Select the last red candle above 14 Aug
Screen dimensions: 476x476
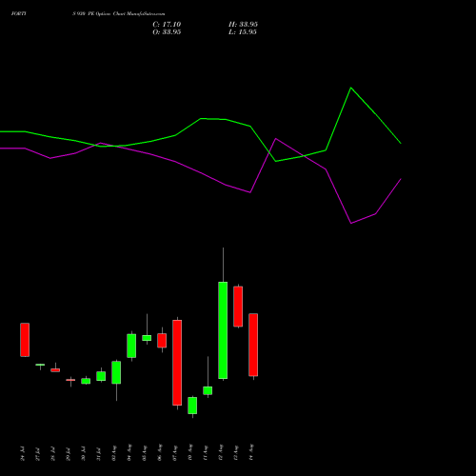coord(253,345)
